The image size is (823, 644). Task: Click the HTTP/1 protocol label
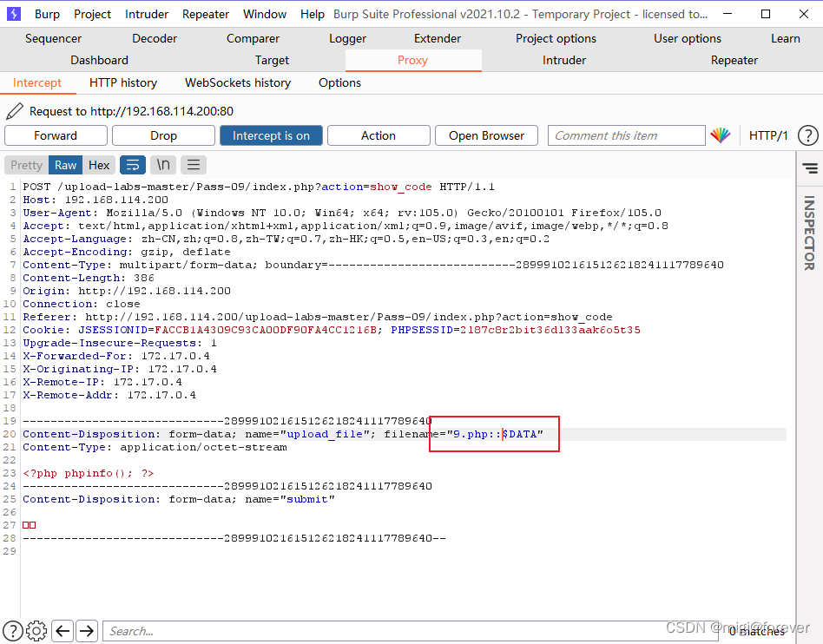(x=768, y=135)
